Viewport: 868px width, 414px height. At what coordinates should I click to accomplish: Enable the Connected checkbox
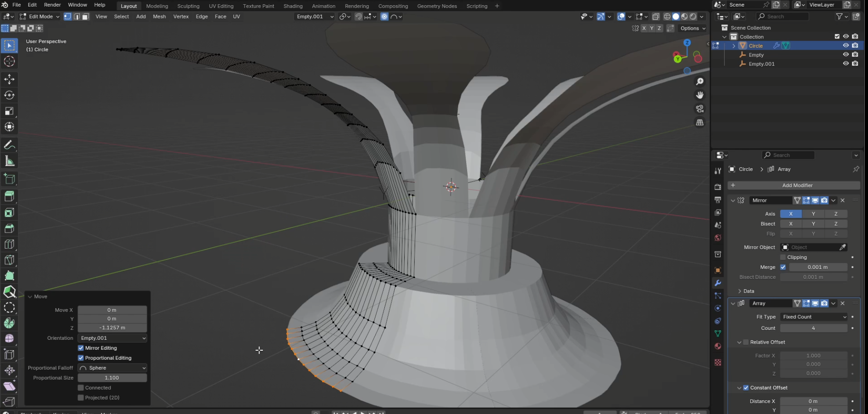(x=81, y=388)
